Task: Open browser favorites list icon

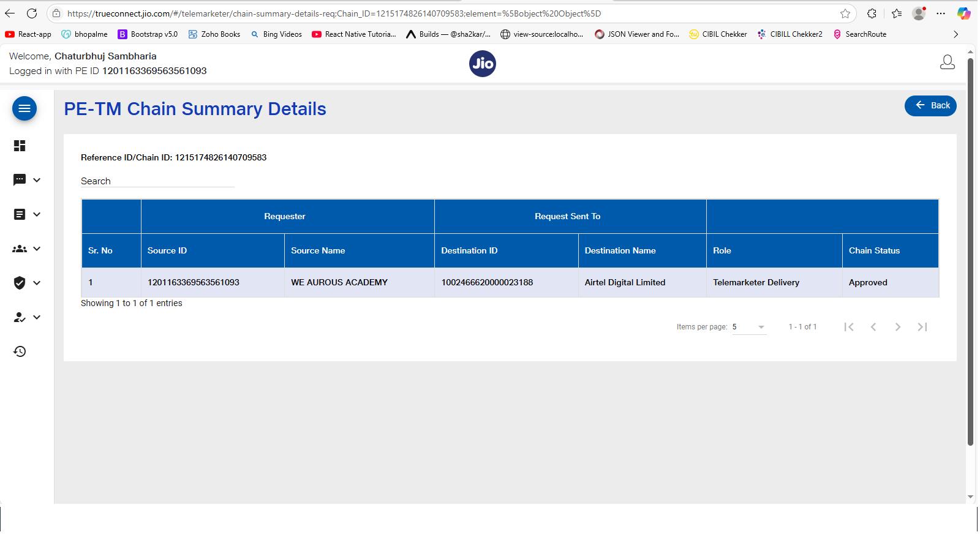Action: [x=897, y=13]
